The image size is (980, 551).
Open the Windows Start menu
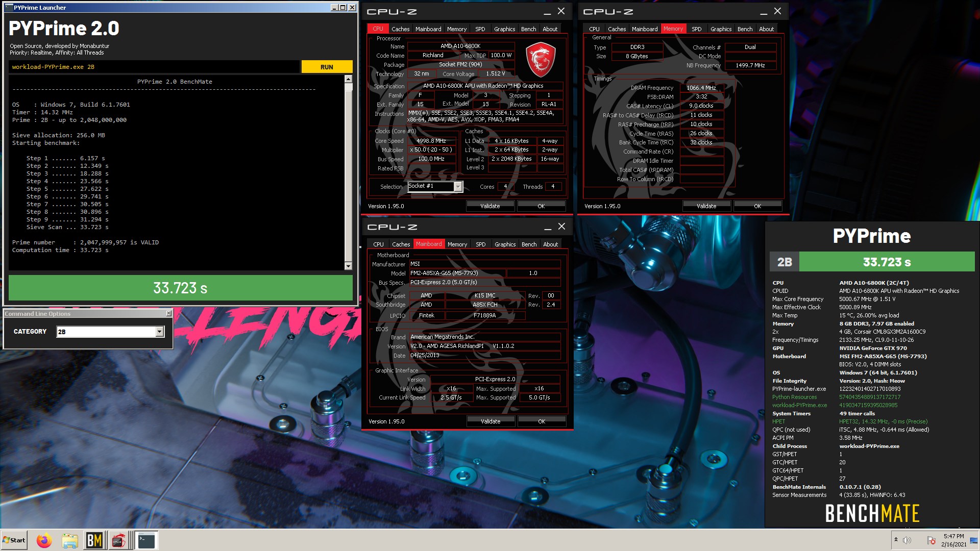coord(14,540)
